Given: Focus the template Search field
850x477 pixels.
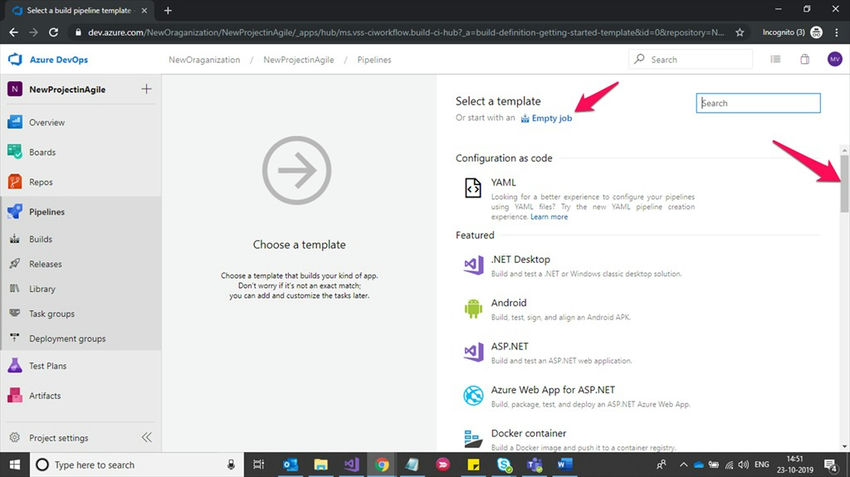Looking at the screenshot, I should tap(758, 103).
